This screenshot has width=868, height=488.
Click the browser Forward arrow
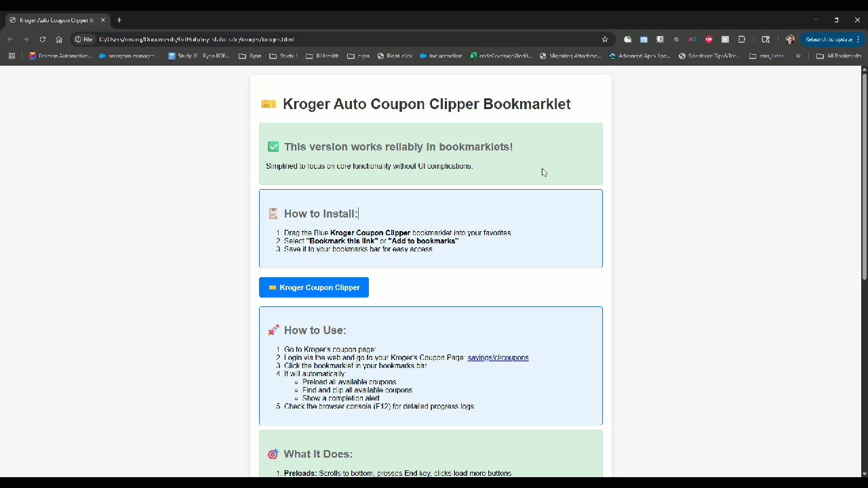click(x=26, y=39)
